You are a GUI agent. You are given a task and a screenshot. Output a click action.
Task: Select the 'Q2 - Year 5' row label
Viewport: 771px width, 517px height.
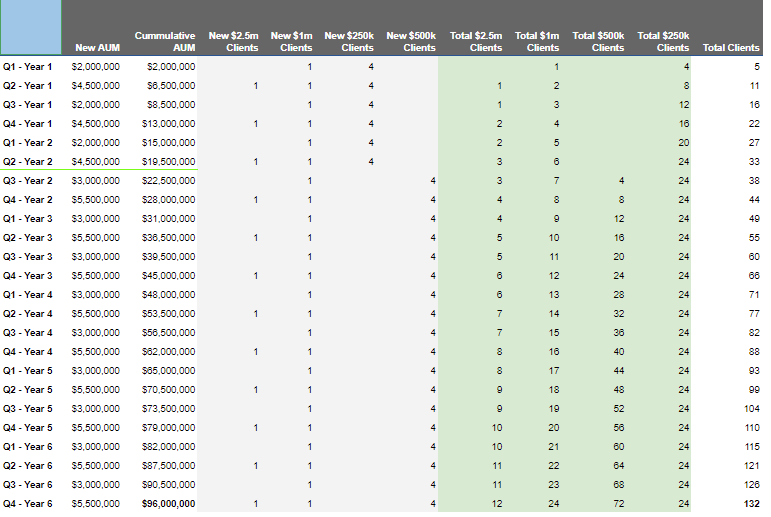click(28, 390)
